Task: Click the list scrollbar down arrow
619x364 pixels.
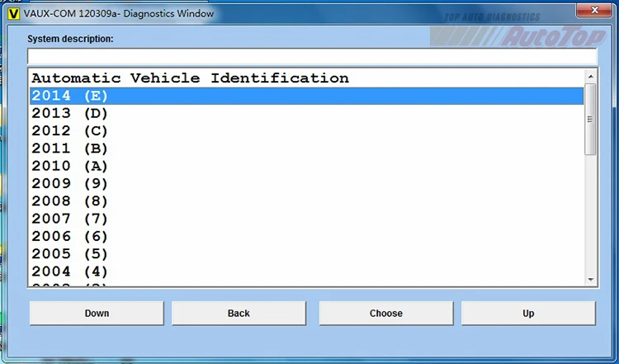Action: point(591,280)
